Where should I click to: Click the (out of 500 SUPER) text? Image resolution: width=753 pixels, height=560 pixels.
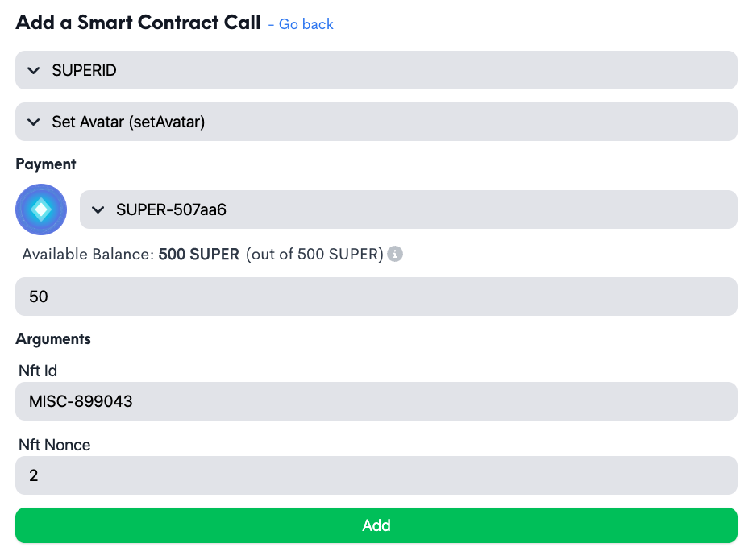314,254
